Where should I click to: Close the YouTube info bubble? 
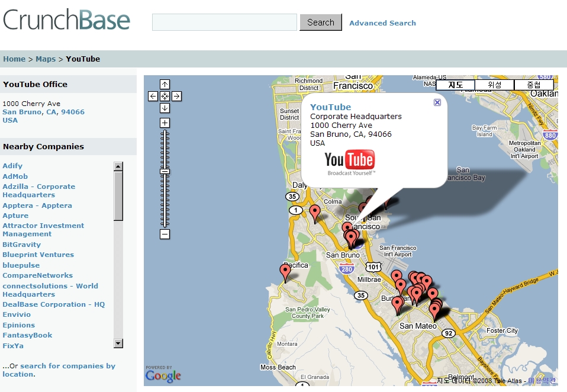pos(437,102)
